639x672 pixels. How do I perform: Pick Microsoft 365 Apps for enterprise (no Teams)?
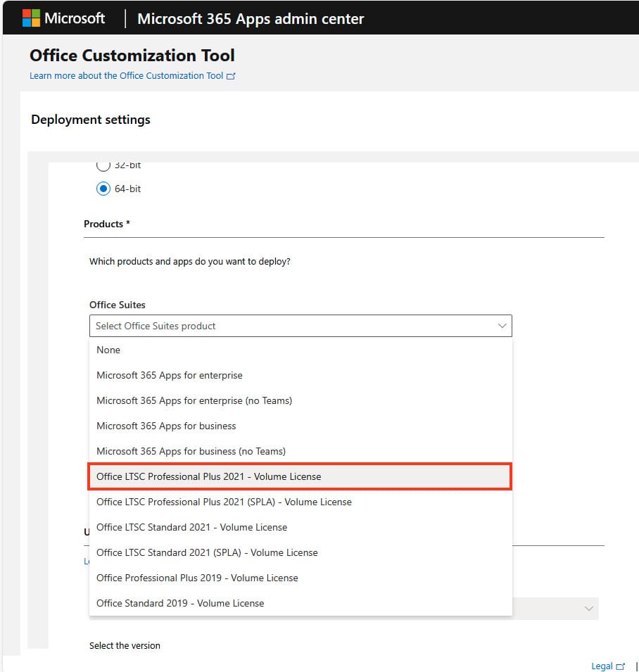point(194,400)
